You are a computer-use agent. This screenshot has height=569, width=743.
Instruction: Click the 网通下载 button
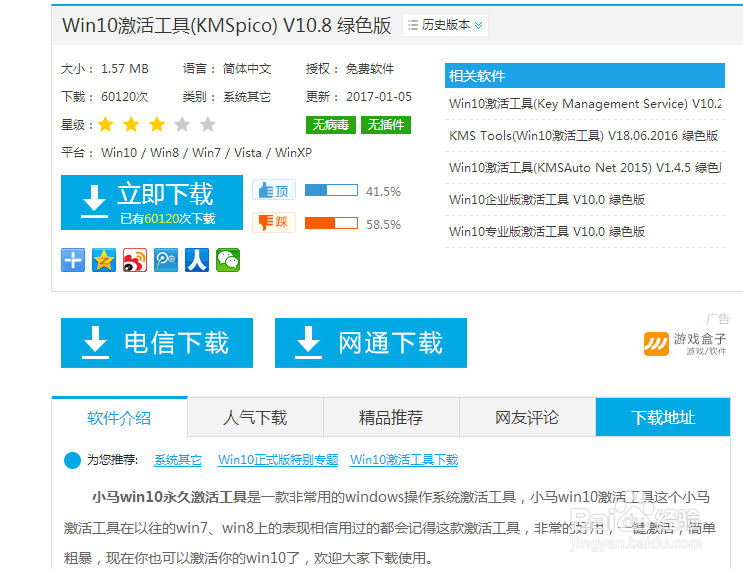(371, 343)
